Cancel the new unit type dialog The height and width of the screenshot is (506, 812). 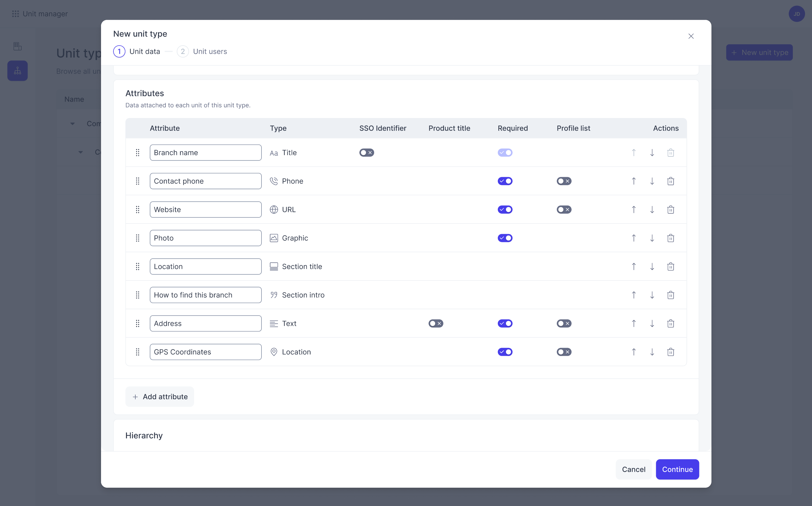pyautogui.click(x=633, y=469)
